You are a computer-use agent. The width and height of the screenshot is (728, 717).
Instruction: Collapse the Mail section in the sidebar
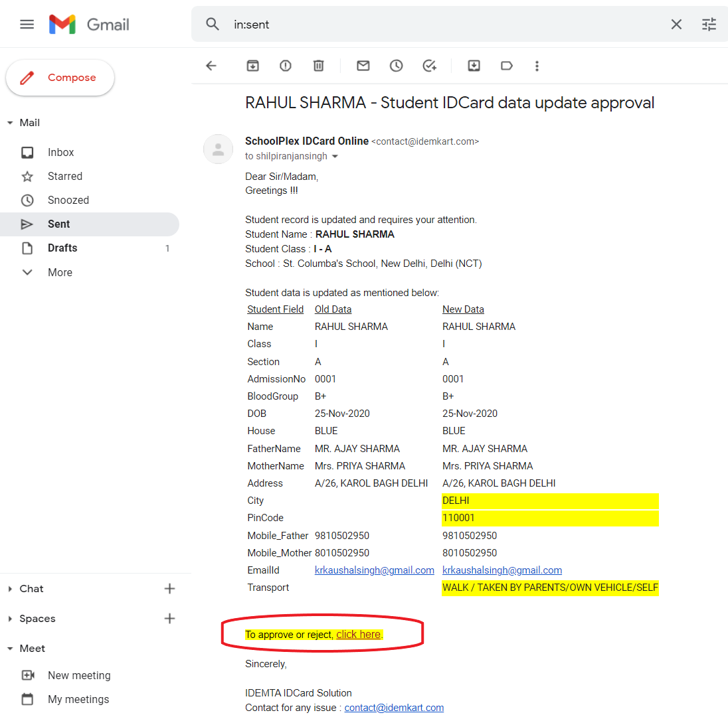tap(10, 123)
